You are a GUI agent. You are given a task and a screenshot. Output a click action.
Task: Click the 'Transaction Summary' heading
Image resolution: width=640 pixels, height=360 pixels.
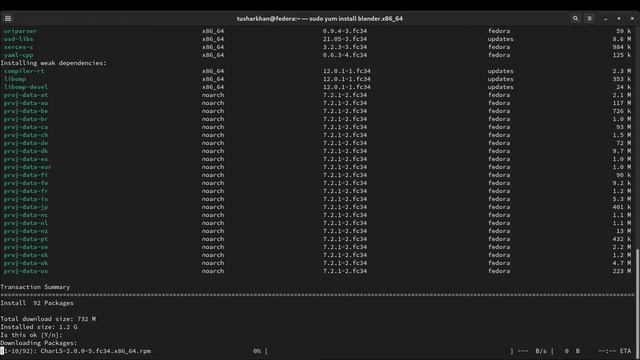[35, 287]
